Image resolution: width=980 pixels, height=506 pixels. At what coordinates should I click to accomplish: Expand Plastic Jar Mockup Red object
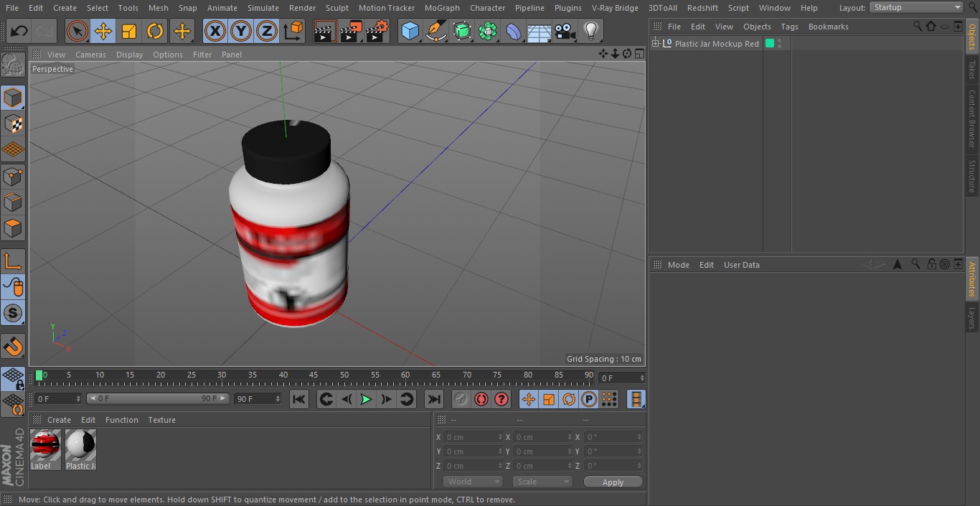[655, 44]
